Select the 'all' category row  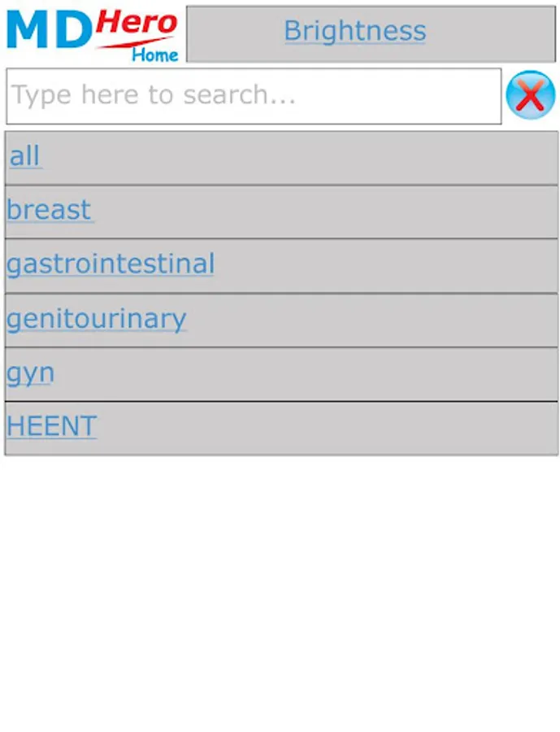[281, 158]
